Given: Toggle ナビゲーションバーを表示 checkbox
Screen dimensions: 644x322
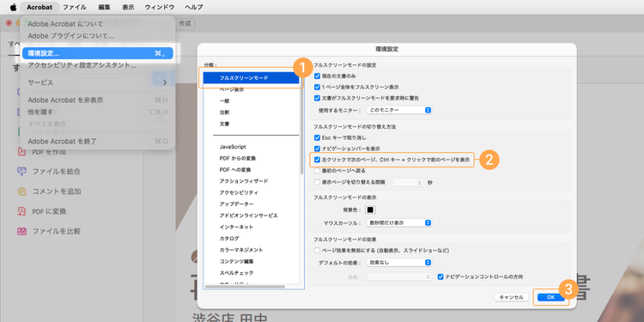Looking at the screenshot, I should click(317, 149).
